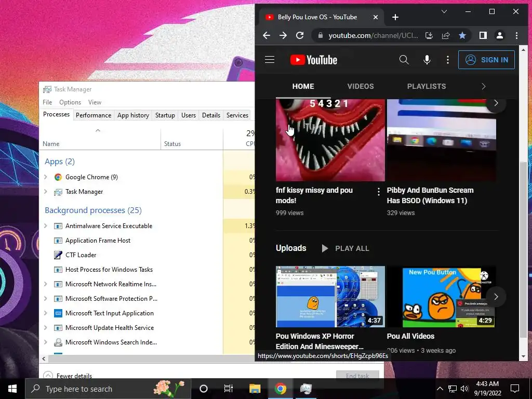Reload the YouTube page

pyautogui.click(x=300, y=35)
